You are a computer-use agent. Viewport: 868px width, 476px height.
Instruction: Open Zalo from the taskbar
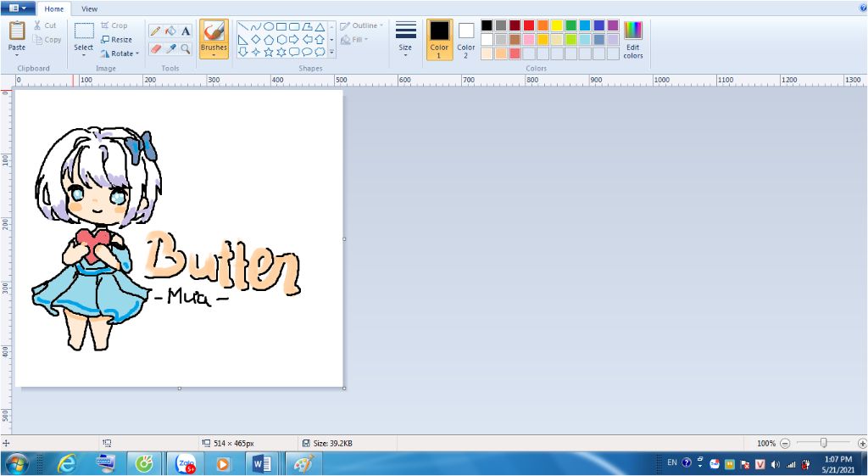pos(186,464)
